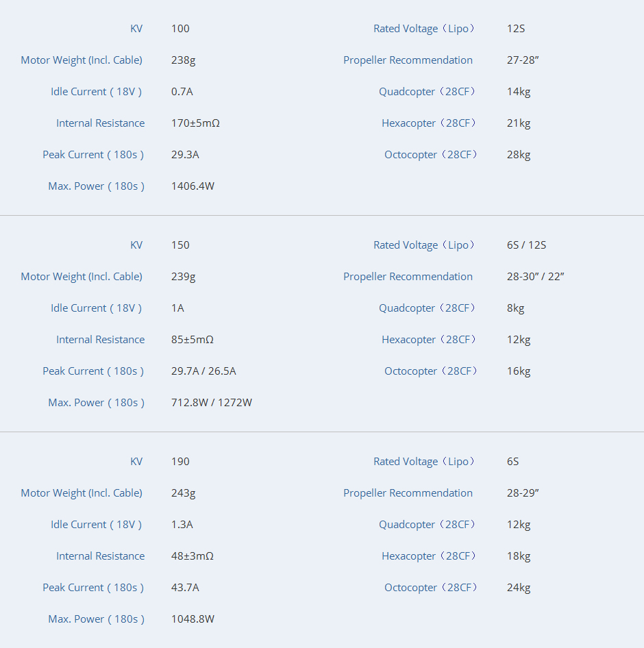Image resolution: width=644 pixels, height=648 pixels.
Task: Click the 21kg hexacopter value
Action: [x=519, y=123]
